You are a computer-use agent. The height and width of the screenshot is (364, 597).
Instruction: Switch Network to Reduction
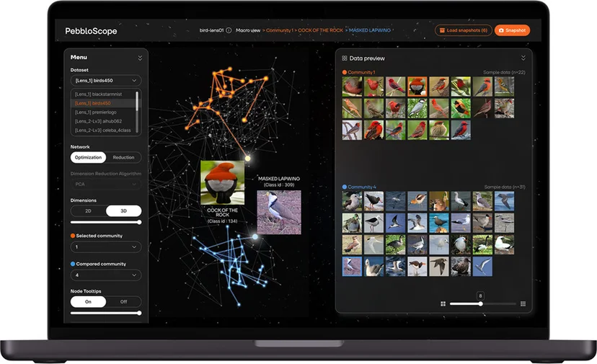click(123, 157)
